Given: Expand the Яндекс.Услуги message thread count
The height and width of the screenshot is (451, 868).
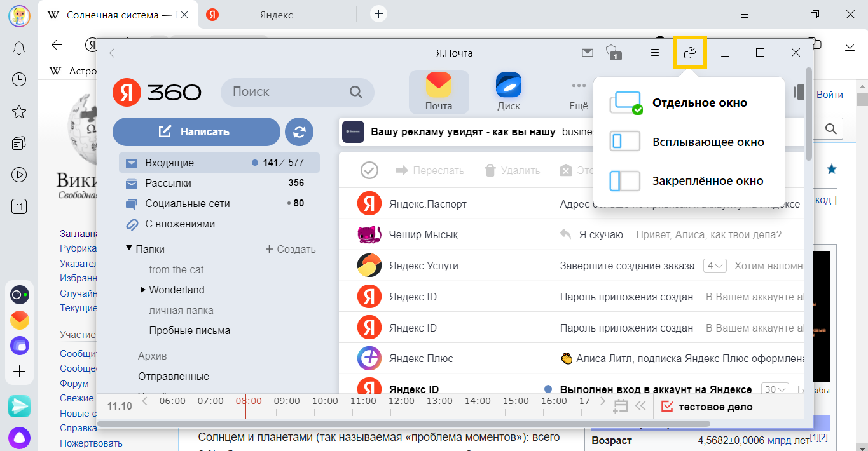Looking at the screenshot, I should (x=715, y=266).
